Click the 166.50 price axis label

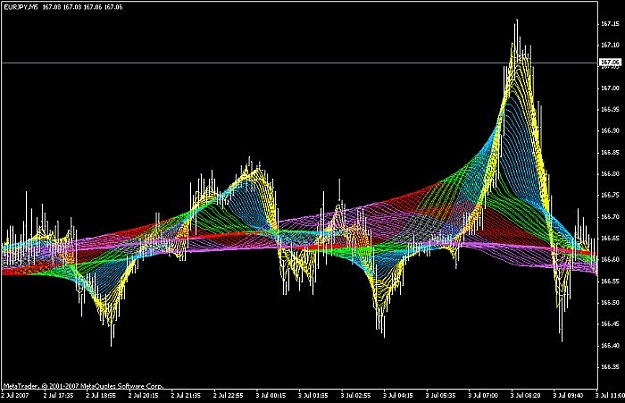click(610, 303)
